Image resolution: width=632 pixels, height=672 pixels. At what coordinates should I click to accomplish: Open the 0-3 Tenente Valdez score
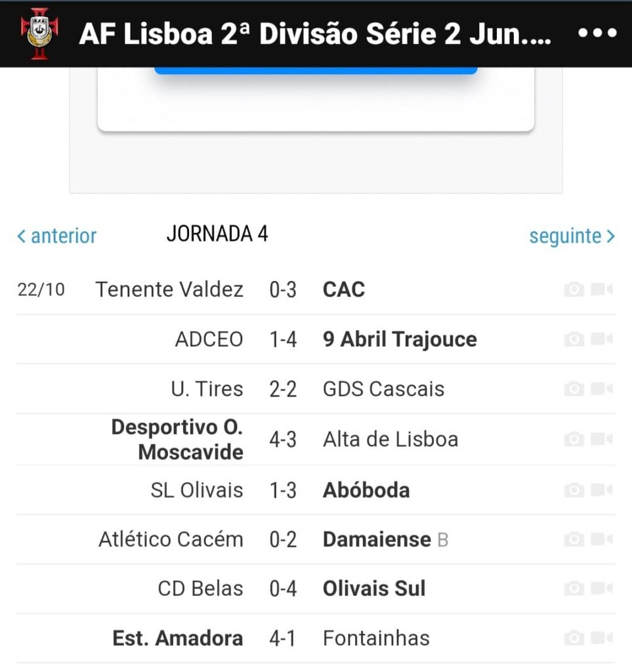283,289
